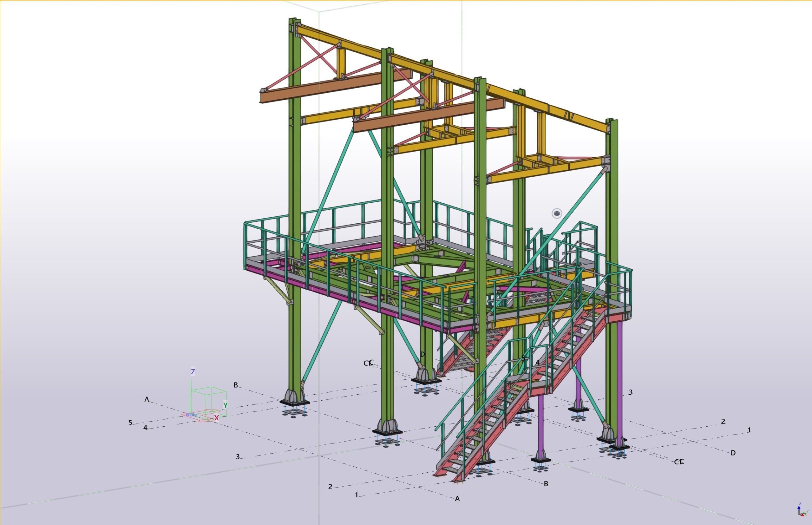Image resolution: width=812 pixels, height=525 pixels.
Task: Click grid label A at bottom center
Action: pyautogui.click(x=457, y=499)
